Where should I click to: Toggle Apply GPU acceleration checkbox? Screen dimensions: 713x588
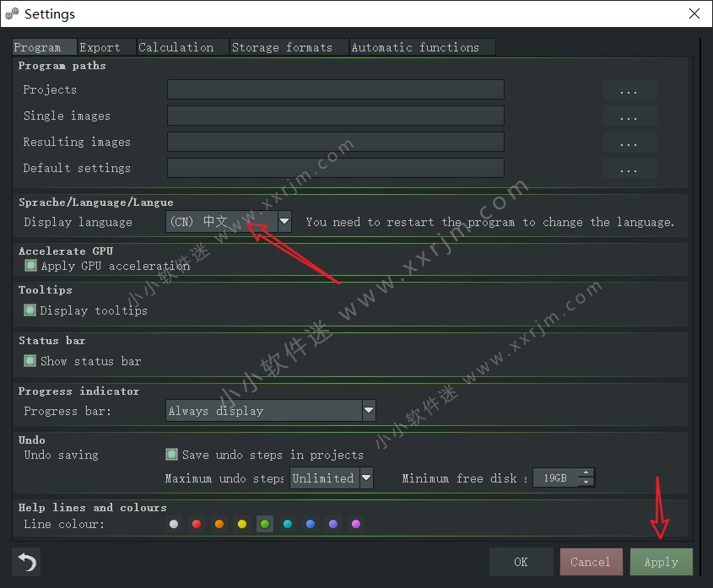tap(31, 266)
